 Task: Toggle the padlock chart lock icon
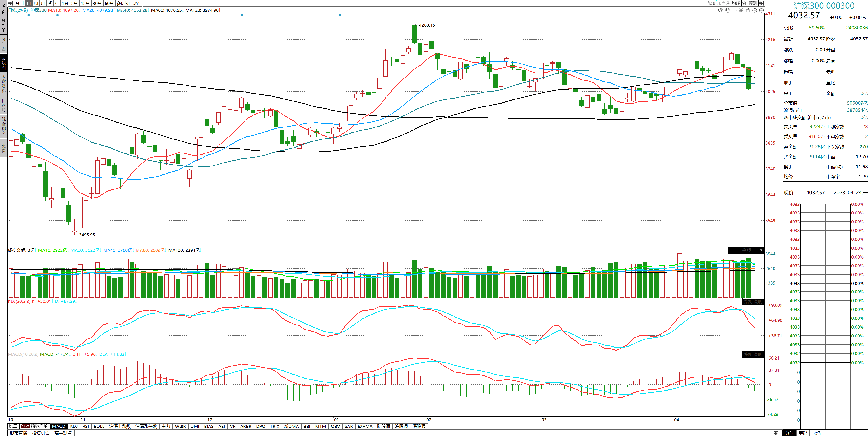point(748,10)
